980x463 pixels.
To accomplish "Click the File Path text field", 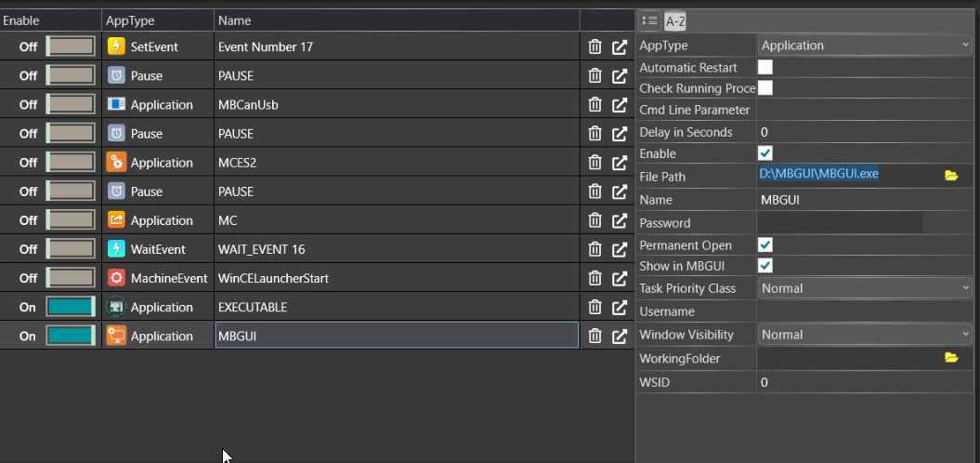I will [x=847, y=174].
